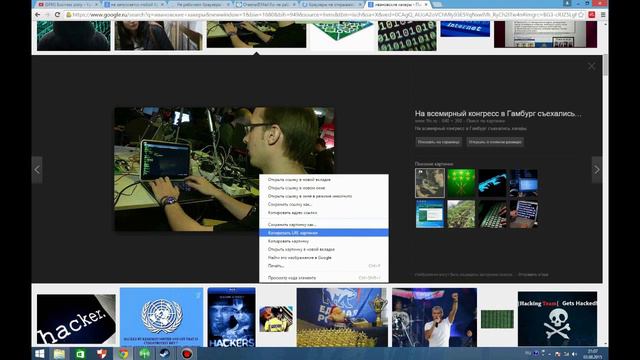Screen dimensions: 640x360
Task: Go to the next image with right arrow
Action: (x=597, y=169)
